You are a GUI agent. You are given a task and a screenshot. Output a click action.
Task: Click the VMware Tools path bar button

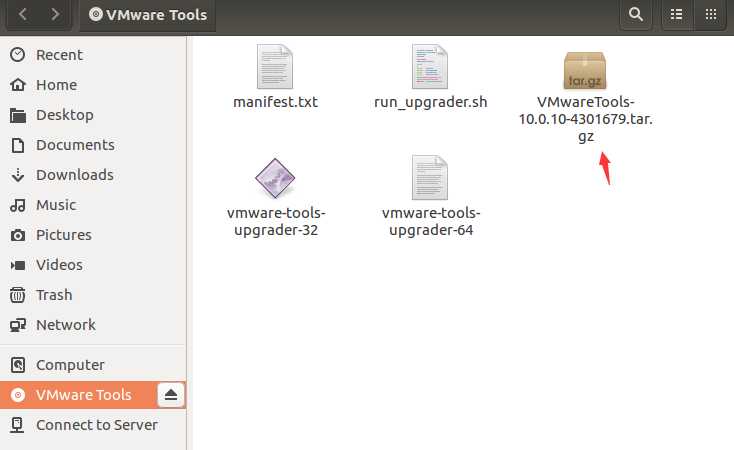(x=147, y=15)
